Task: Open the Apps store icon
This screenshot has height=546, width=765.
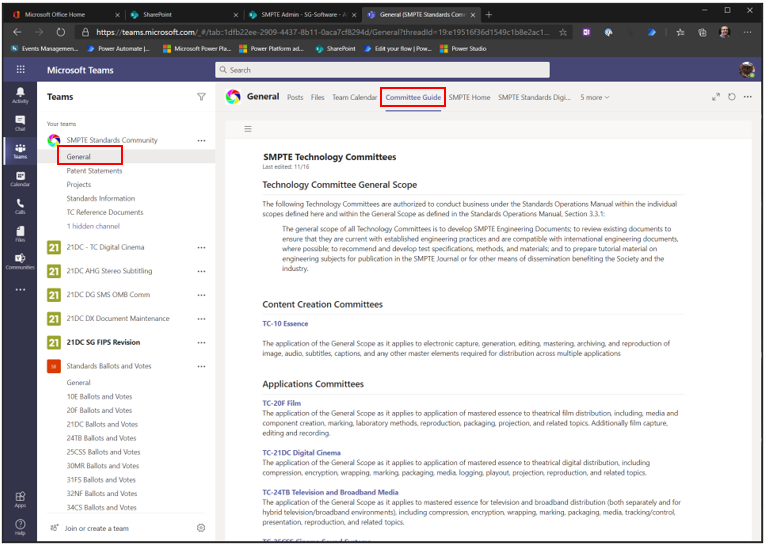Action: coord(20,499)
